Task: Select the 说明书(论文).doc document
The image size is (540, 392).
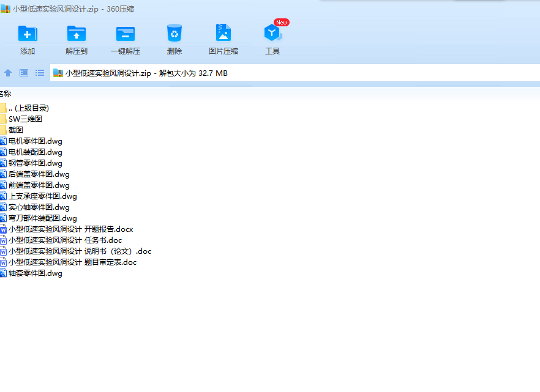Action: click(80, 251)
